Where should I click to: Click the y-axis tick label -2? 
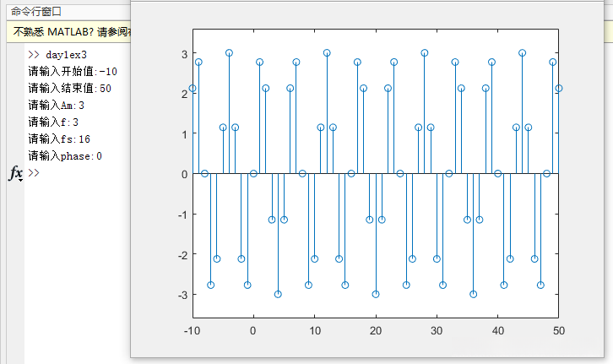[x=182, y=255]
